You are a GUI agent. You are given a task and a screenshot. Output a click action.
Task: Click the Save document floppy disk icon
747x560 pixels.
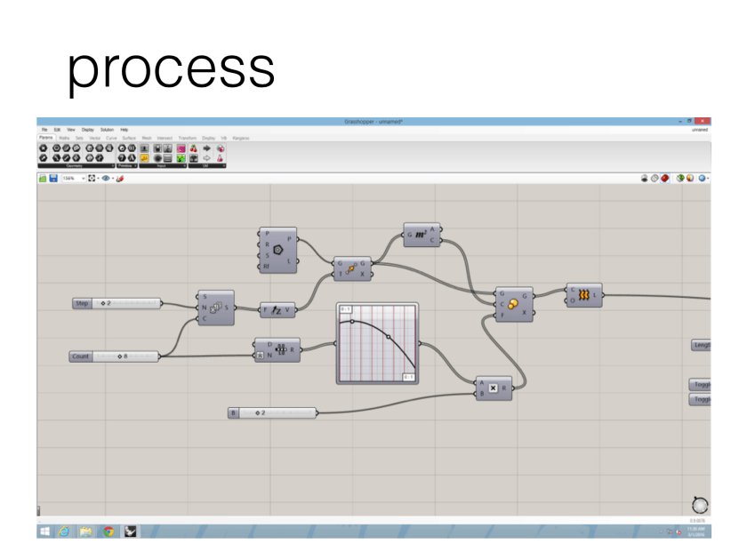tap(53, 178)
